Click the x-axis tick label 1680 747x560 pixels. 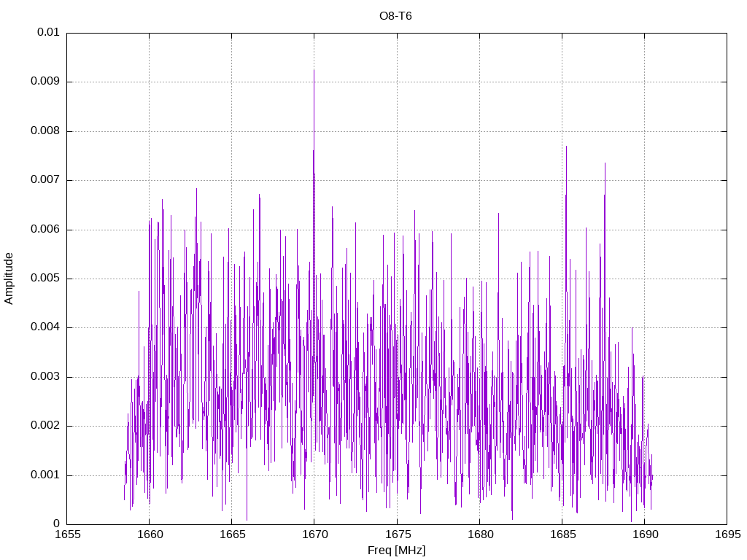(480, 534)
